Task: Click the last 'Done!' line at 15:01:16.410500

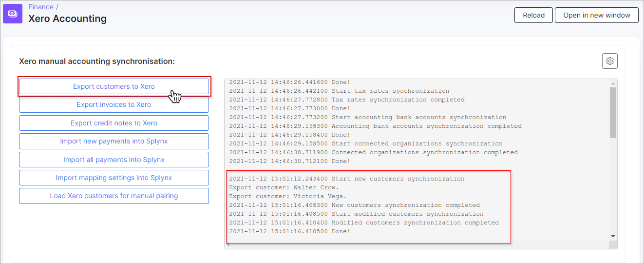Action: tap(289, 231)
